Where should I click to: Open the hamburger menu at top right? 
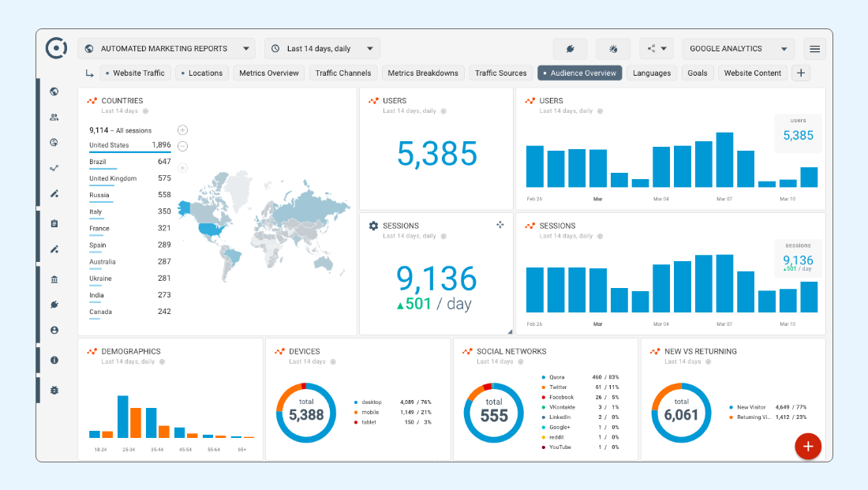pyautogui.click(x=814, y=48)
